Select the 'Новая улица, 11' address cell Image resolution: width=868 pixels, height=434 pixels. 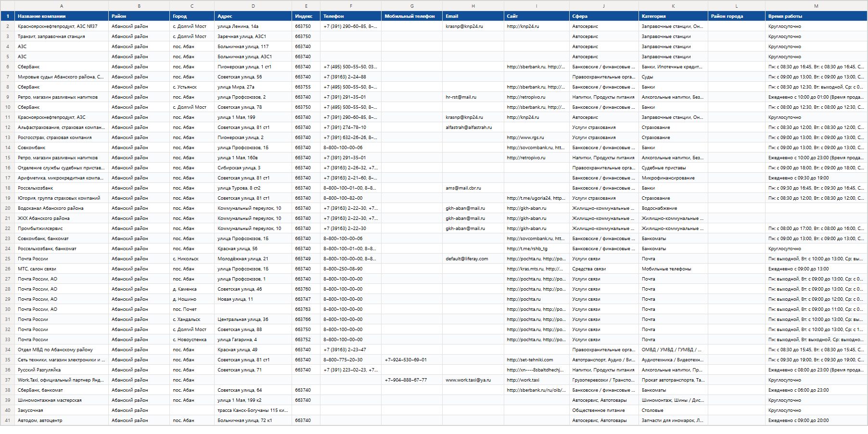(253, 299)
